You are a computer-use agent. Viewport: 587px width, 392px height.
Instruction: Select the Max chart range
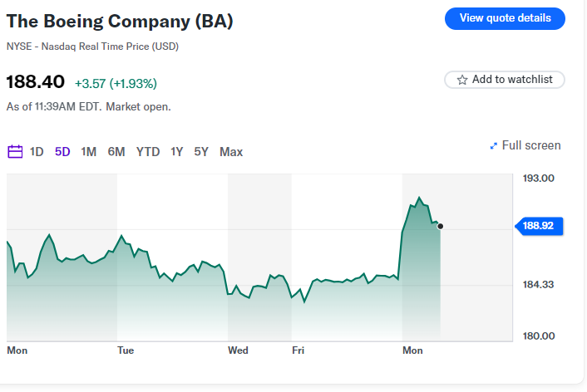231,152
